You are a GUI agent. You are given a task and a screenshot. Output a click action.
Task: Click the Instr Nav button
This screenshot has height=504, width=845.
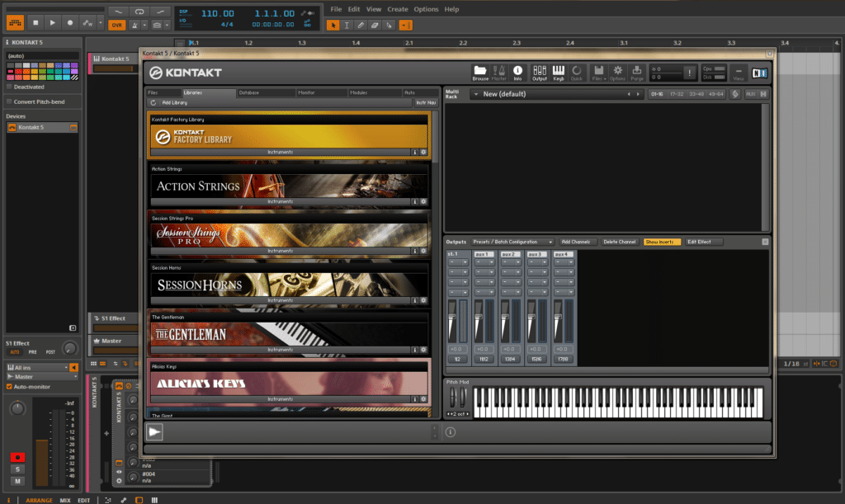point(426,102)
